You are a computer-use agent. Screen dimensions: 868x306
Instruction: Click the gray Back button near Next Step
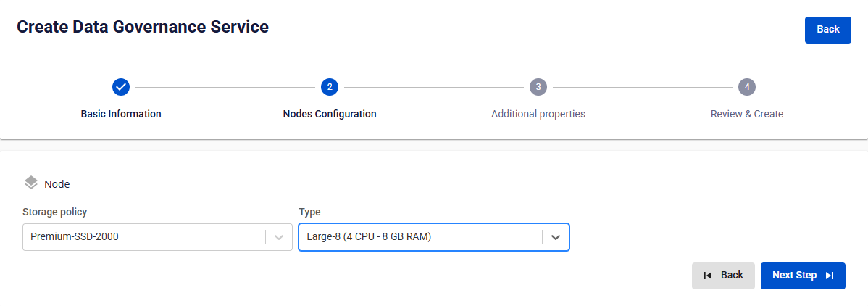pos(723,276)
